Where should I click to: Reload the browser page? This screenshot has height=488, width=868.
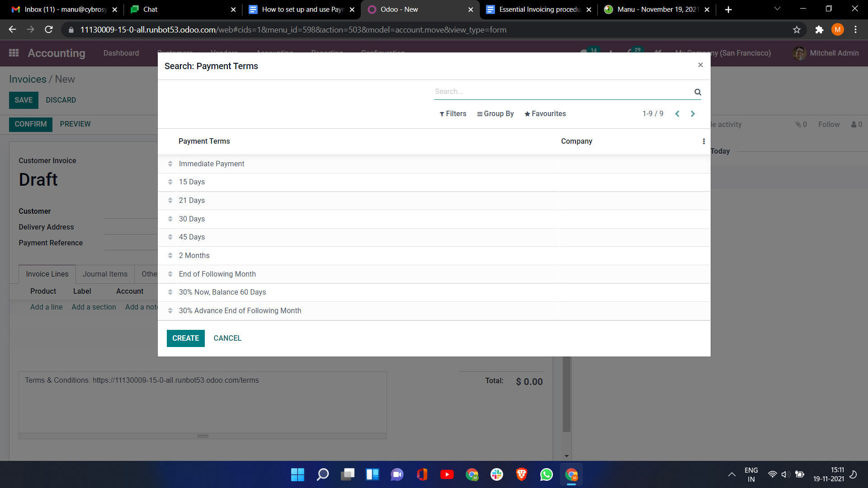pos(49,30)
